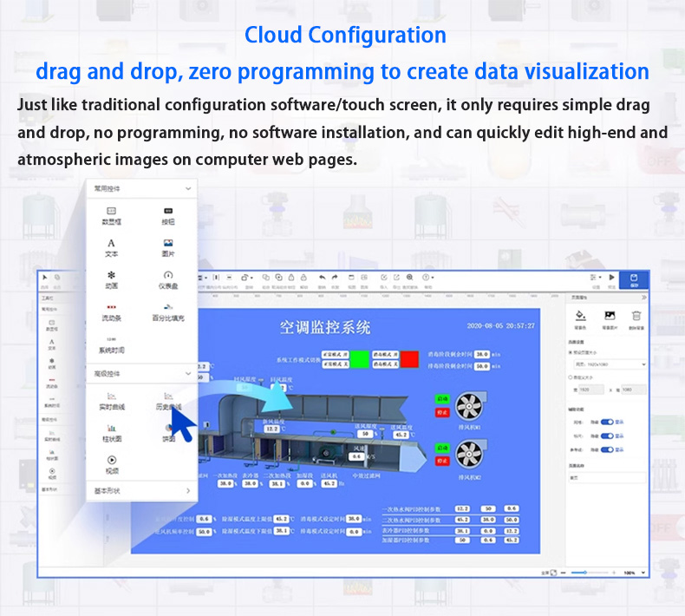Click the red stop button for fan M1

(x=442, y=412)
